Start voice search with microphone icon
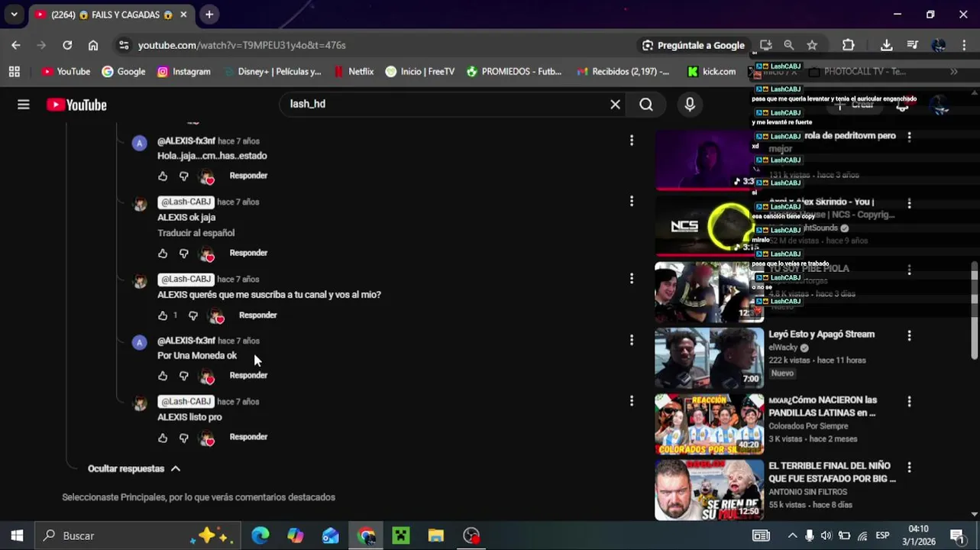The image size is (980, 550). coord(690,104)
